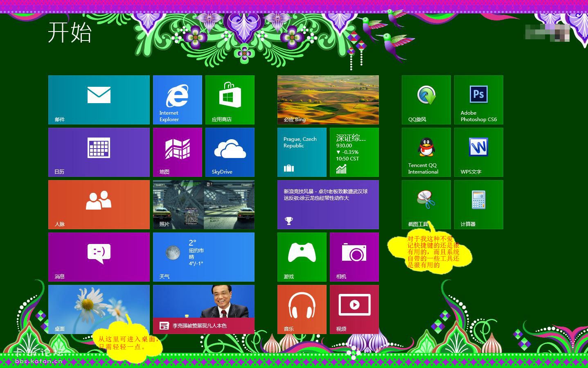Open the SkyDrive tile
Image resolution: width=588 pixels, height=368 pixels.
click(230, 152)
